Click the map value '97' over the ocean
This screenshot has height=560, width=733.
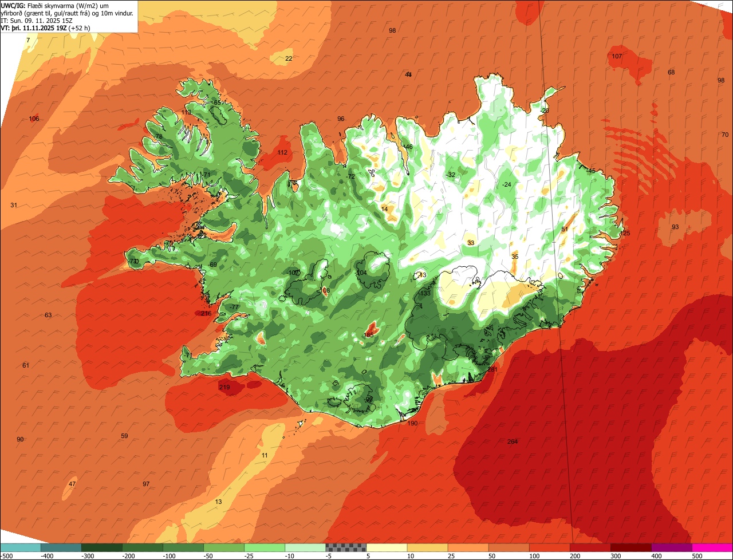pyautogui.click(x=146, y=484)
